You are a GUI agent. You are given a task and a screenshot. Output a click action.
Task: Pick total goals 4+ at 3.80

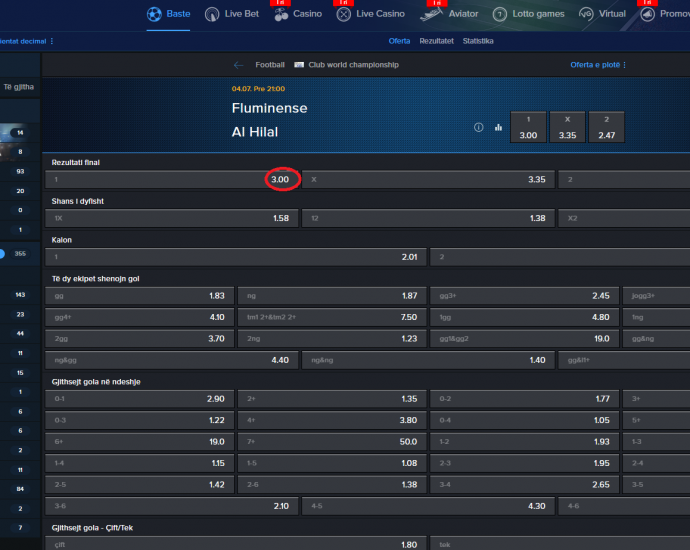332,420
